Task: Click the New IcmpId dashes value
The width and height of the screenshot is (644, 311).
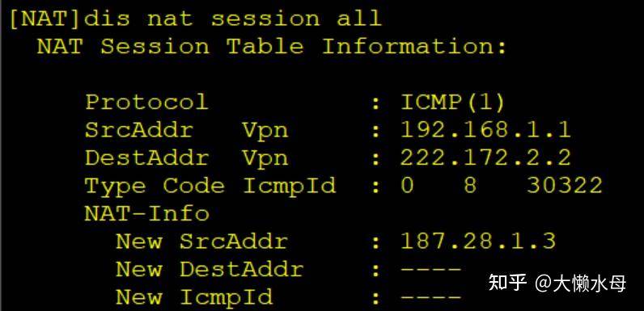Action: (431, 297)
